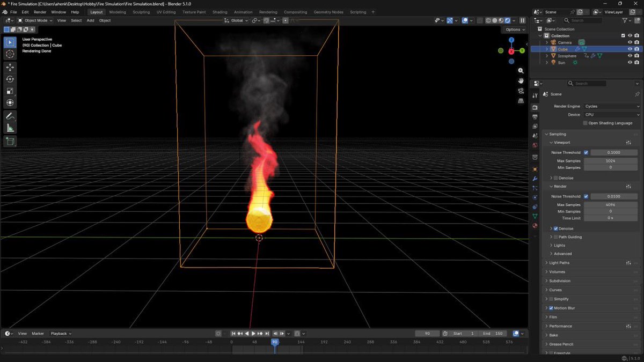Click the End frame field 150
Screen dimensions: 644x362
tap(493, 334)
